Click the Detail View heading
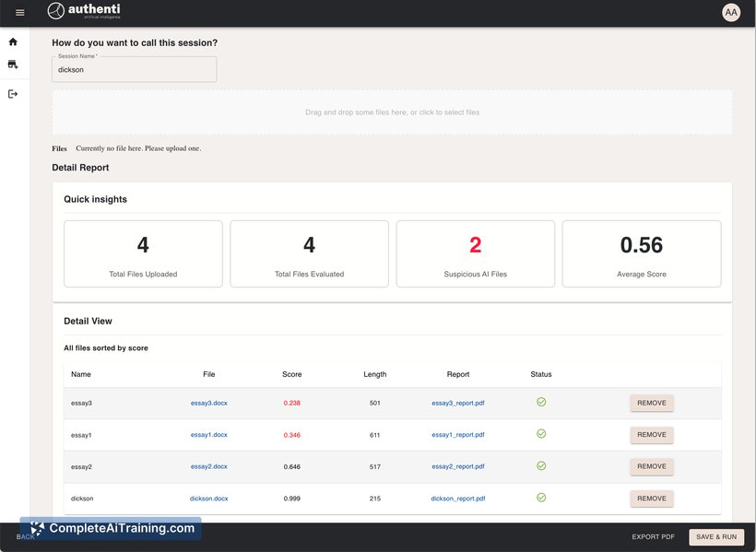Image resolution: width=756 pixels, height=552 pixels. (x=88, y=321)
